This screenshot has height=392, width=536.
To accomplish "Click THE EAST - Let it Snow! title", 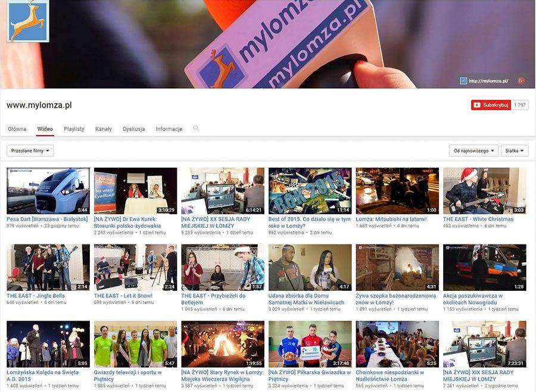I will pos(123,296).
